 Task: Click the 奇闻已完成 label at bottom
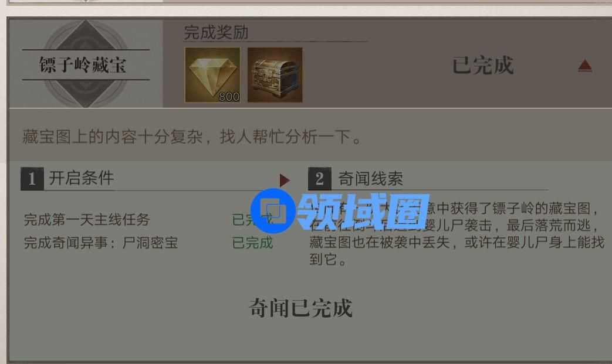[300, 308]
